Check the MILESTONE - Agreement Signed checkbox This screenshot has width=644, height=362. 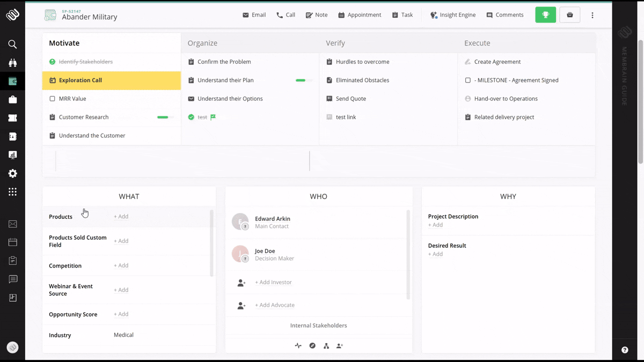coord(467,80)
